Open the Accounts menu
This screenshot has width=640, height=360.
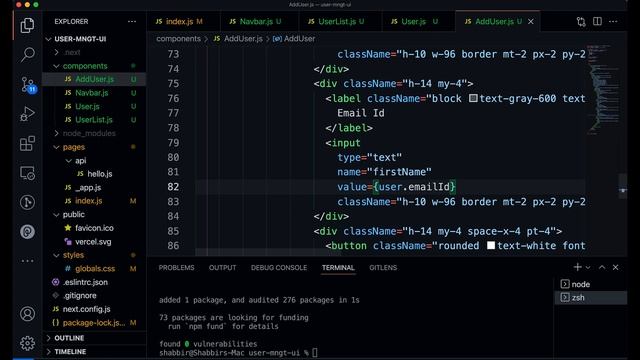[27, 314]
